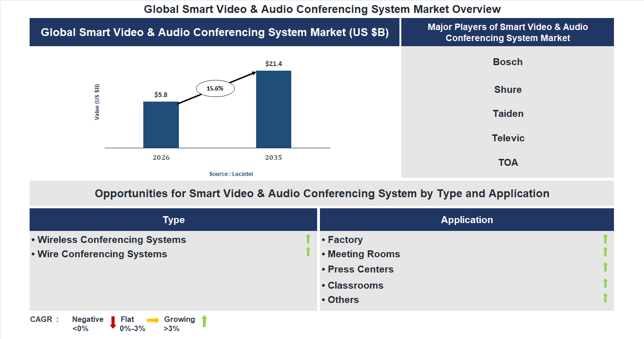Viewport: 644px width, 339px height.
Task: Select the Type column header
Action: 173,219
